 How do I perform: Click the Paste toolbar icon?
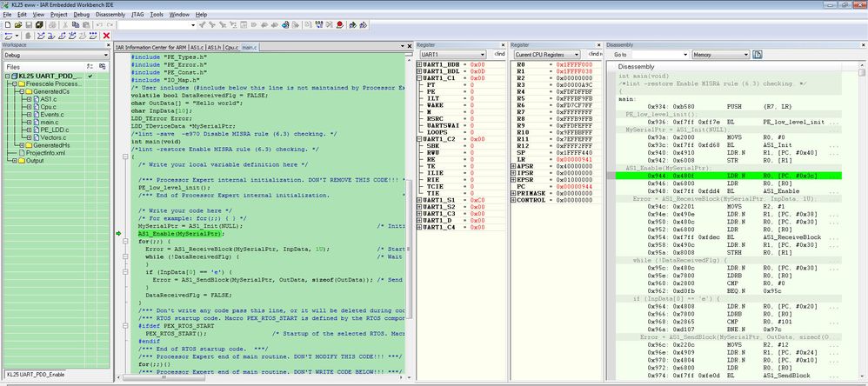point(86,25)
